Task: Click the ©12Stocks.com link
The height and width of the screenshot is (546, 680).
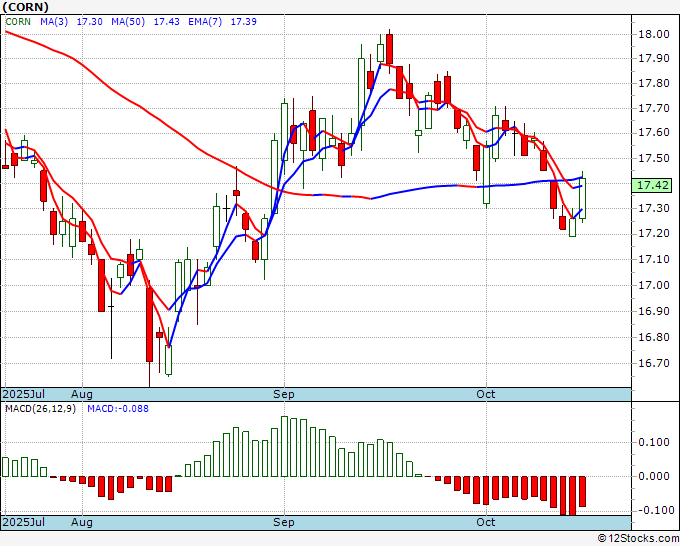Action: click(x=638, y=539)
